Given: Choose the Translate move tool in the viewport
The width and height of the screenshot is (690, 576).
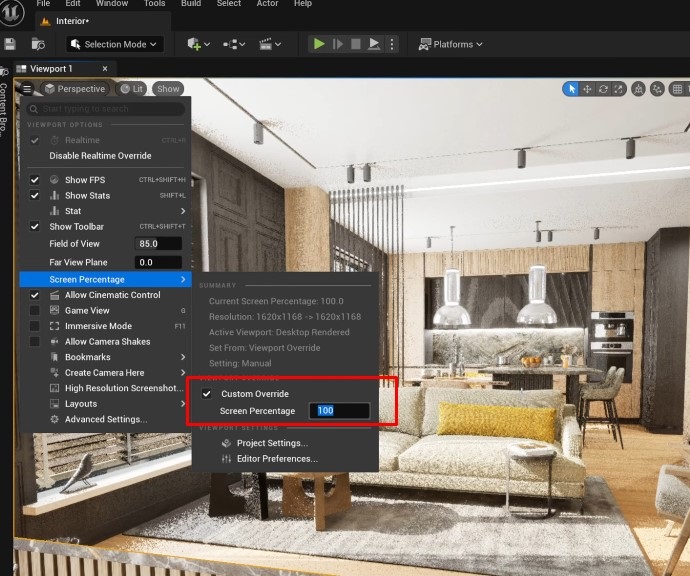Looking at the screenshot, I should pyautogui.click(x=589, y=89).
